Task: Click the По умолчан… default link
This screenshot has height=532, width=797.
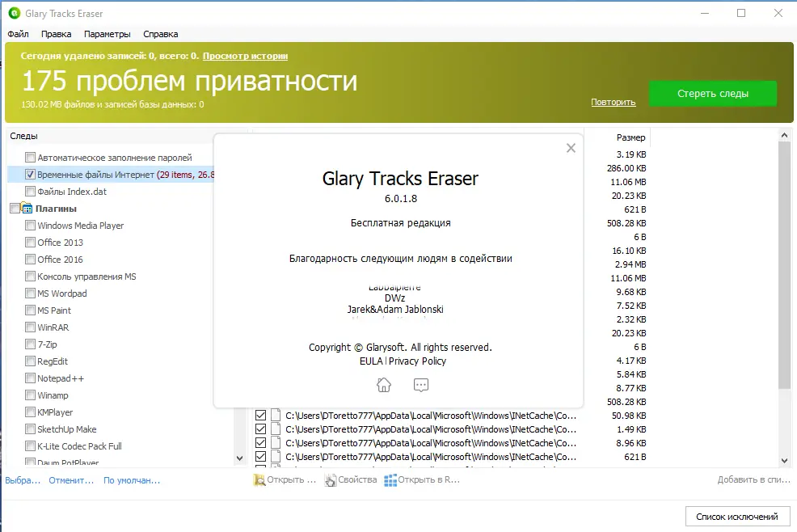Action: [132, 480]
